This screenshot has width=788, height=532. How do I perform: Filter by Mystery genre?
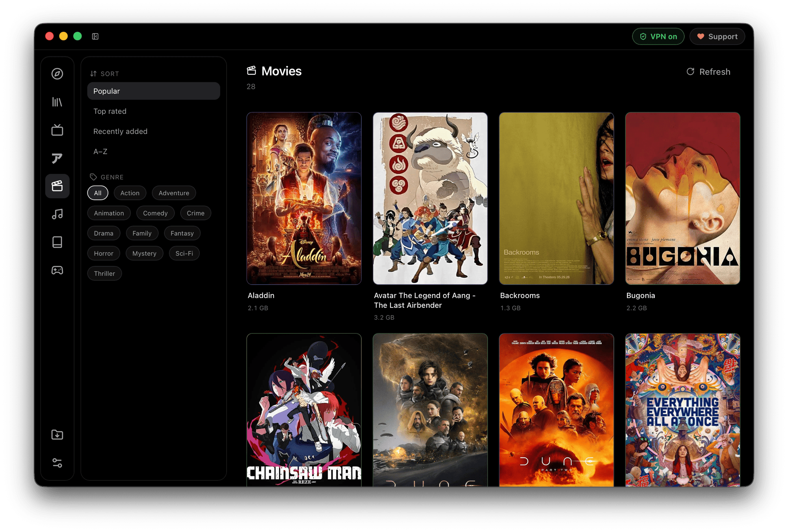144,253
